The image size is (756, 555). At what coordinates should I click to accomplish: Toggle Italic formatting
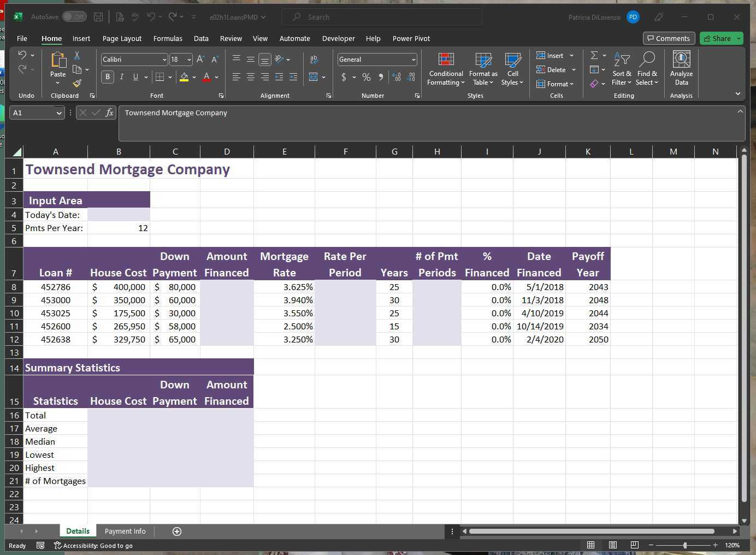coord(121,77)
